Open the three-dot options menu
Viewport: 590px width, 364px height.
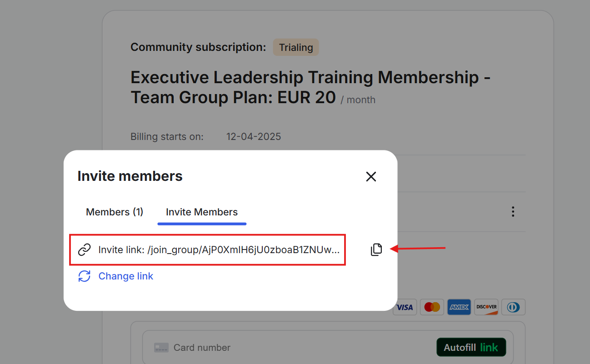click(513, 212)
